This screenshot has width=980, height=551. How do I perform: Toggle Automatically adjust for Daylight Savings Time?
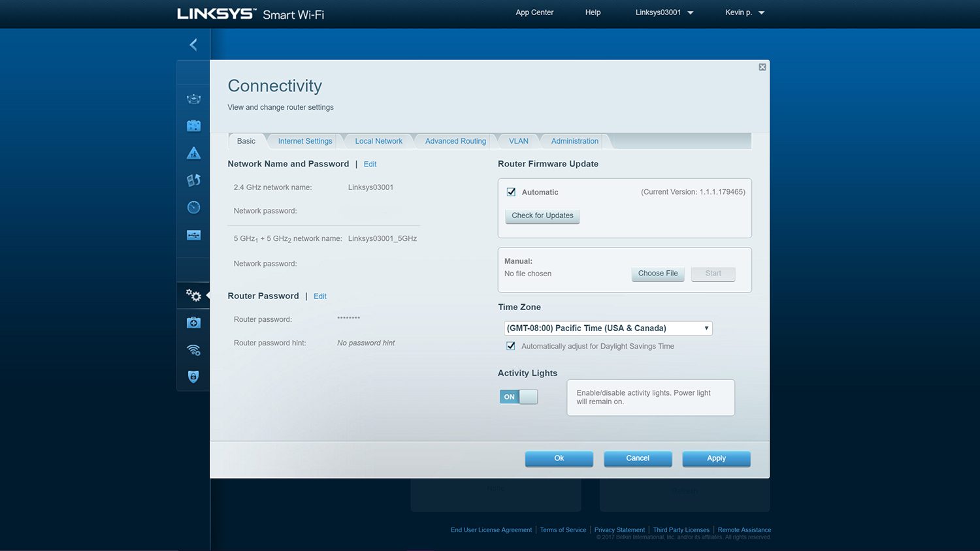click(x=511, y=346)
